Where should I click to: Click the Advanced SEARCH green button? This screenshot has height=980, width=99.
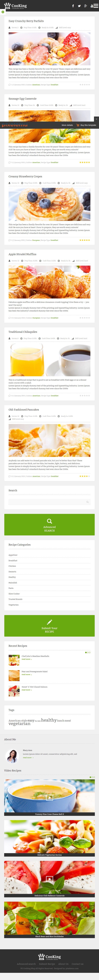point(49,525)
